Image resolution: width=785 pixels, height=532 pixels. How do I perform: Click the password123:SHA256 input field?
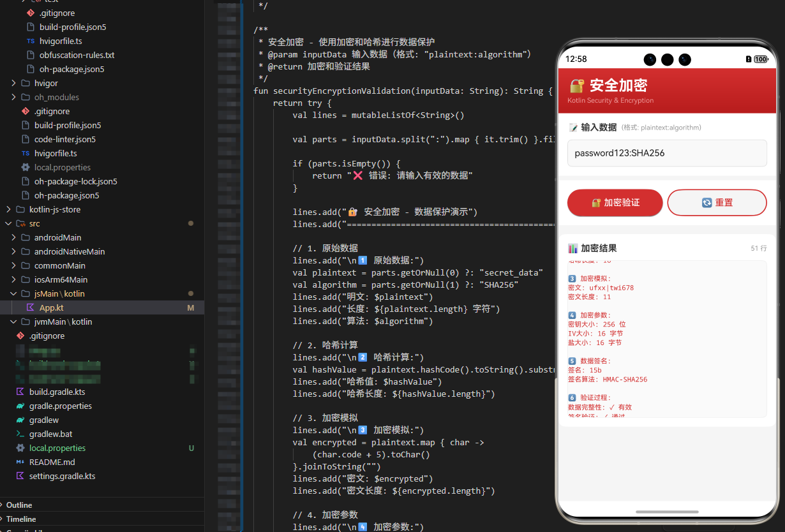[x=666, y=153]
